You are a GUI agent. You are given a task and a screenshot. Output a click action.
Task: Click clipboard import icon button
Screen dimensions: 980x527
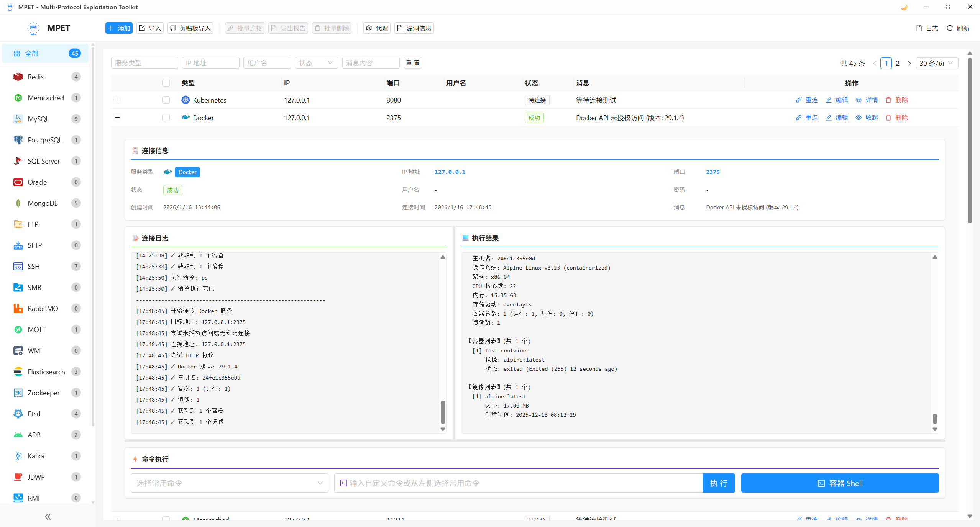[x=173, y=28]
